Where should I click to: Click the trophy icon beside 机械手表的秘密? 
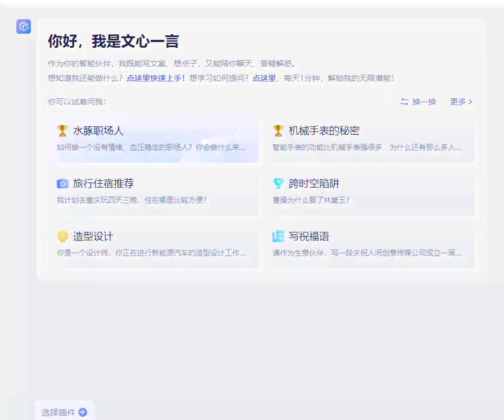click(x=278, y=131)
